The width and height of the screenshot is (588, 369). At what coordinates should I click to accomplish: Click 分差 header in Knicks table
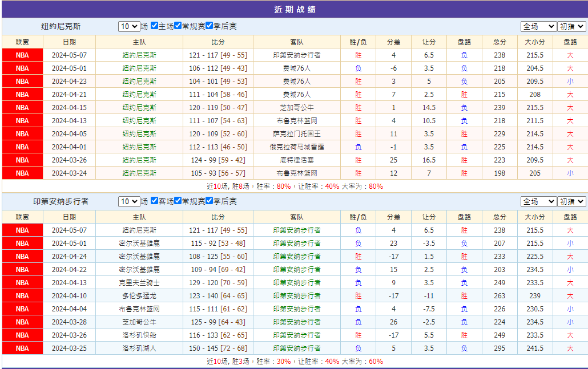pyautogui.click(x=393, y=42)
